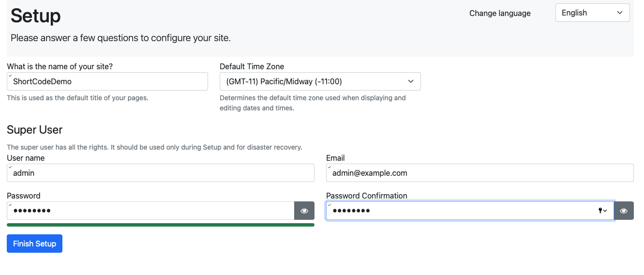Viewport: 644px width, 275px height.
Task: Focus the site name field with ShortCodeDemo
Action: click(107, 81)
